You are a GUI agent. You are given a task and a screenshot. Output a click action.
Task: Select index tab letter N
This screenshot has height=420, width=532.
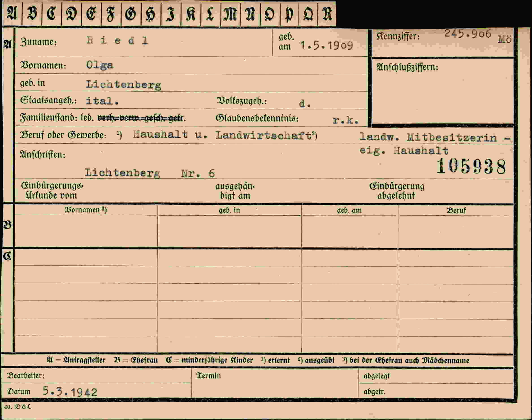250,13
